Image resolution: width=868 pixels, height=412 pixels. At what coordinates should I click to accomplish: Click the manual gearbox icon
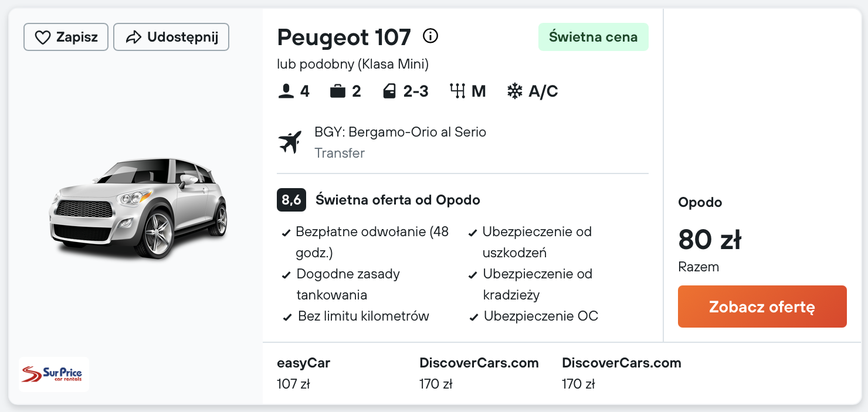[x=457, y=91]
